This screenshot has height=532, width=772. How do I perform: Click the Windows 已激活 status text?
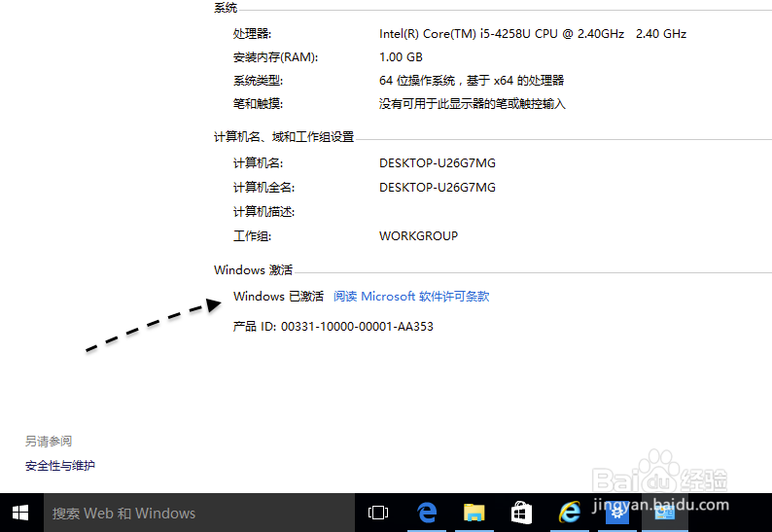[279, 297]
